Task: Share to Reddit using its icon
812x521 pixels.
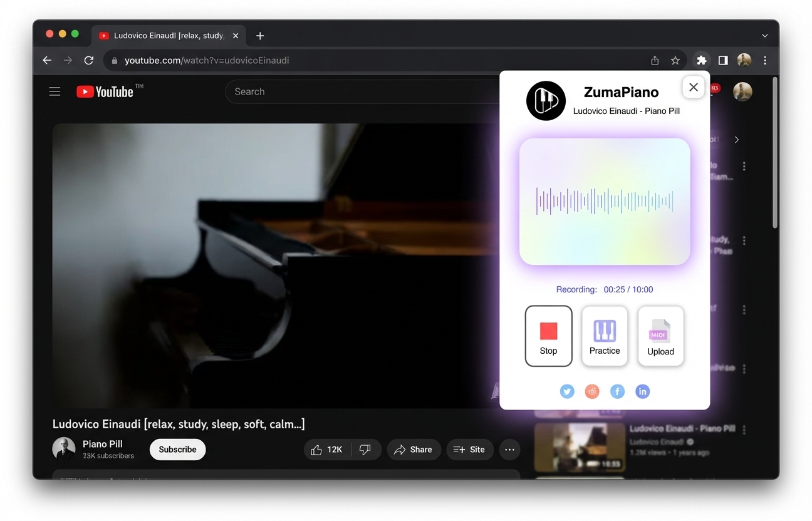Action: point(592,391)
